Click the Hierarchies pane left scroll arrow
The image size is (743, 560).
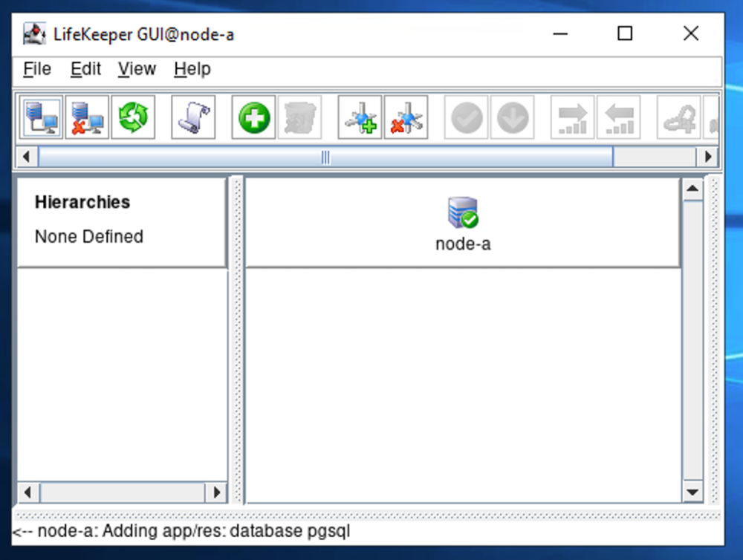click(x=28, y=492)
